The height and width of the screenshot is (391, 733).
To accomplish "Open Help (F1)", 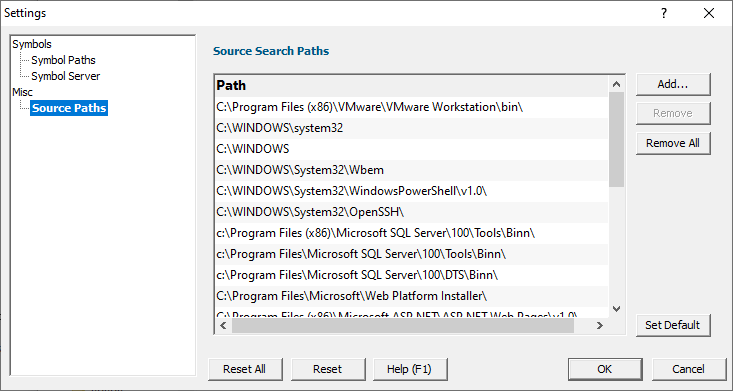I will (x=410, y=369).
